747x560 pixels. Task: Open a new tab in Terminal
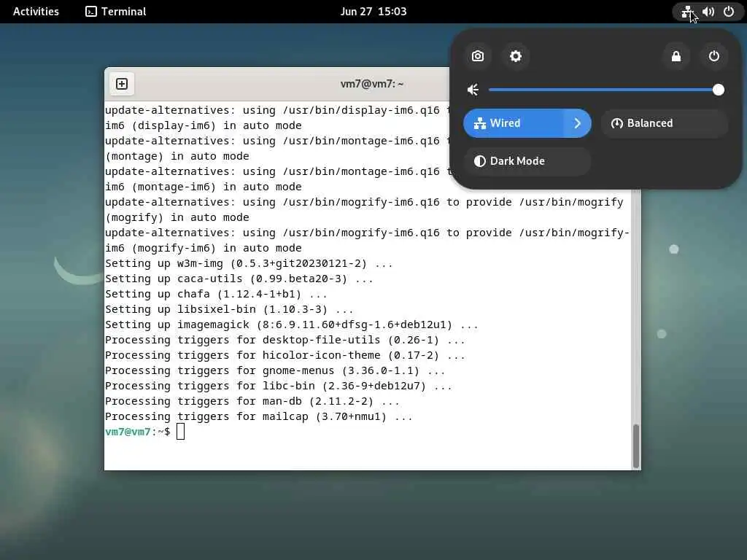click(122, 84)
